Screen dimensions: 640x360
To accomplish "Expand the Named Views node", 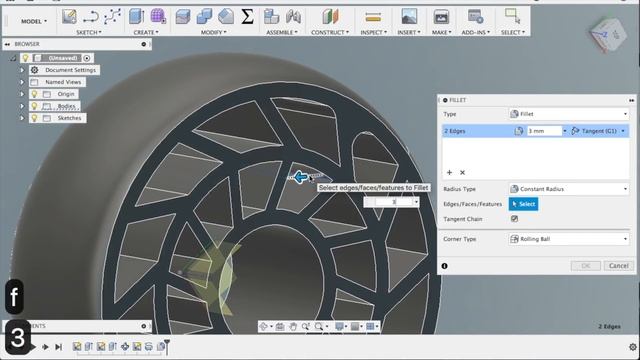I will pyautogui.click(x=22, y=82).
